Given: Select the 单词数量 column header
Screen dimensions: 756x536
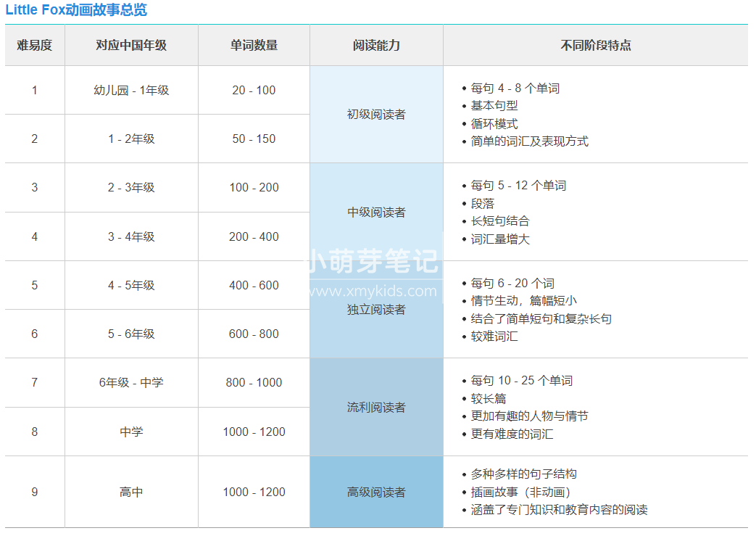Looking at the screenshot, I should coord(254,45).
